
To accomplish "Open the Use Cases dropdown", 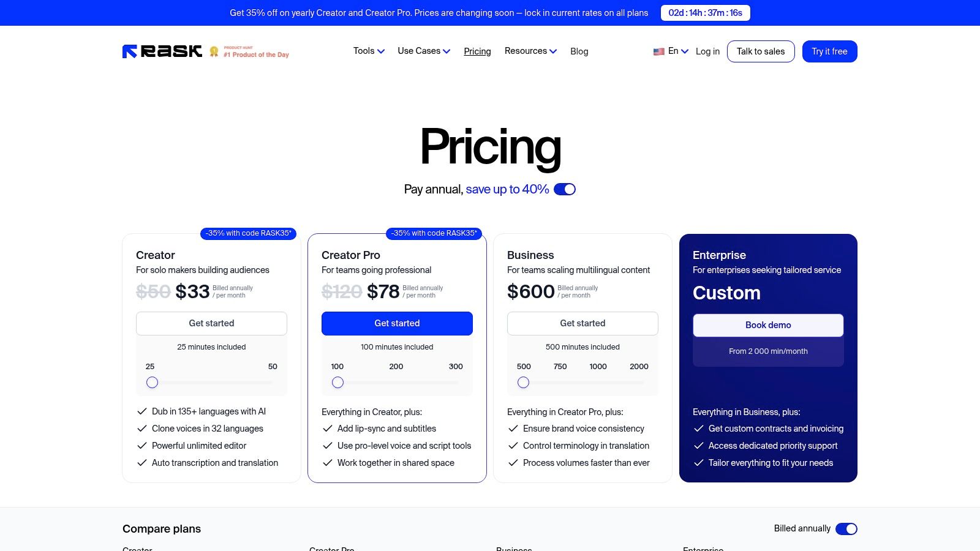I will click(424, 51).
